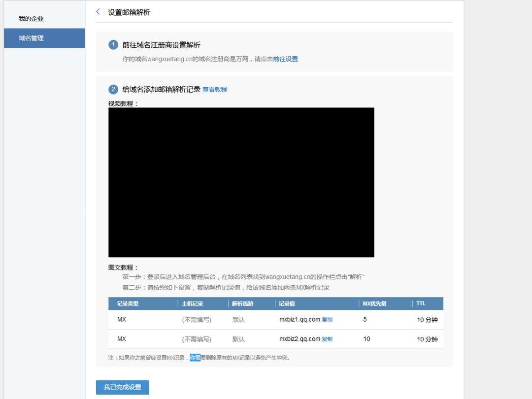Click the numbered circle icon for step 1

[x=112, y=43]
